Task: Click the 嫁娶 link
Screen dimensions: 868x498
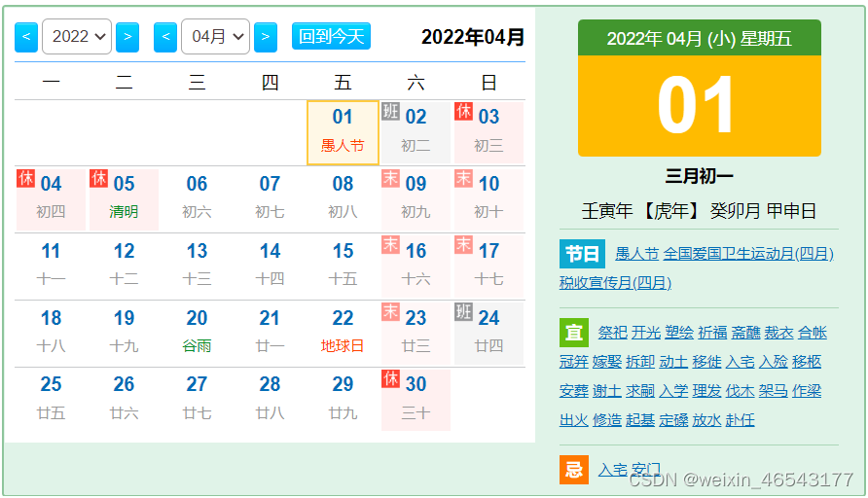Action: click(x=607, y=362)
